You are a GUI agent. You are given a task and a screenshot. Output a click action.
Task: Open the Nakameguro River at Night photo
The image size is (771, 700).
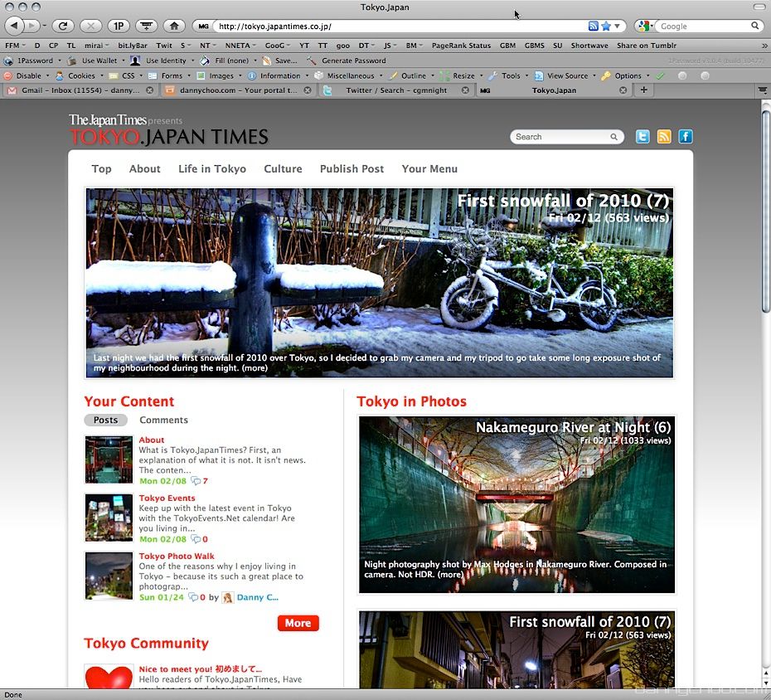[516, 504]
